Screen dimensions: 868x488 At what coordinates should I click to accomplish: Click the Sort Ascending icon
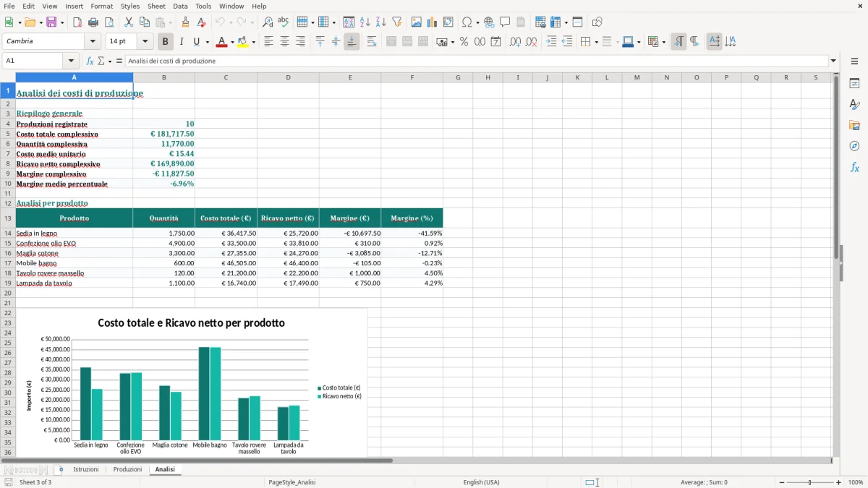[365, 22]
